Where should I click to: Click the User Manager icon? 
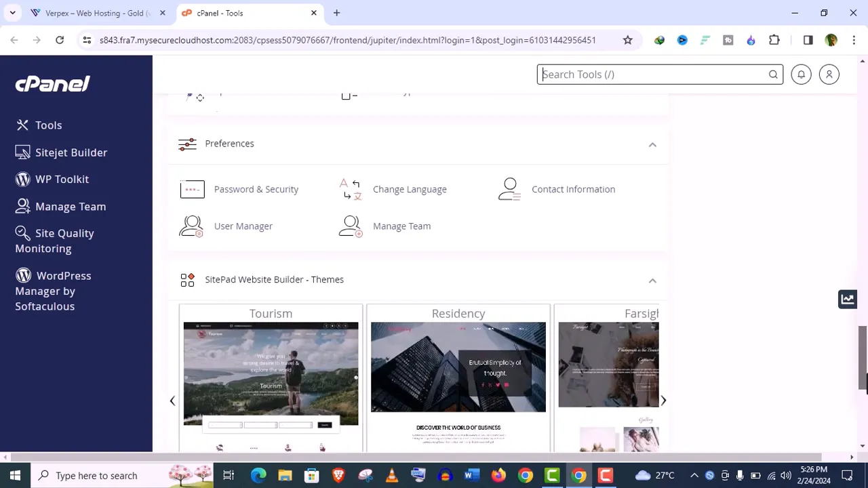(191, 226)
